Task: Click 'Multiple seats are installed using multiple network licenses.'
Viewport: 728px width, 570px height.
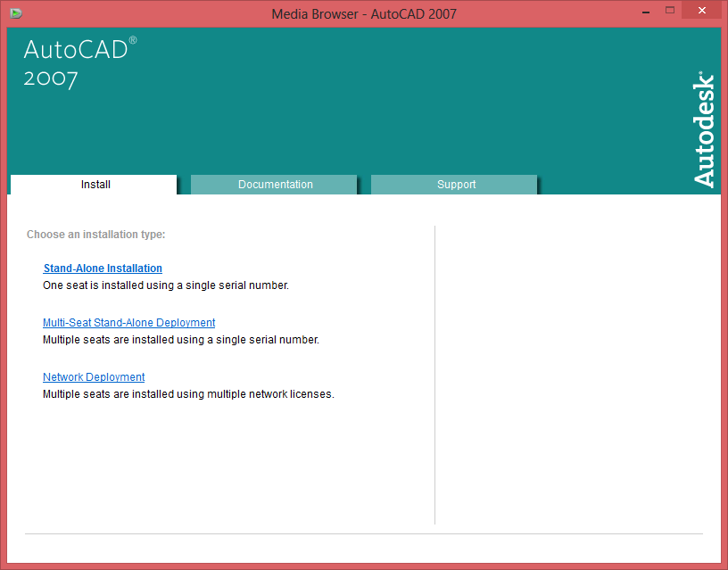Action: pyautogui.click(x=188, y=394)
